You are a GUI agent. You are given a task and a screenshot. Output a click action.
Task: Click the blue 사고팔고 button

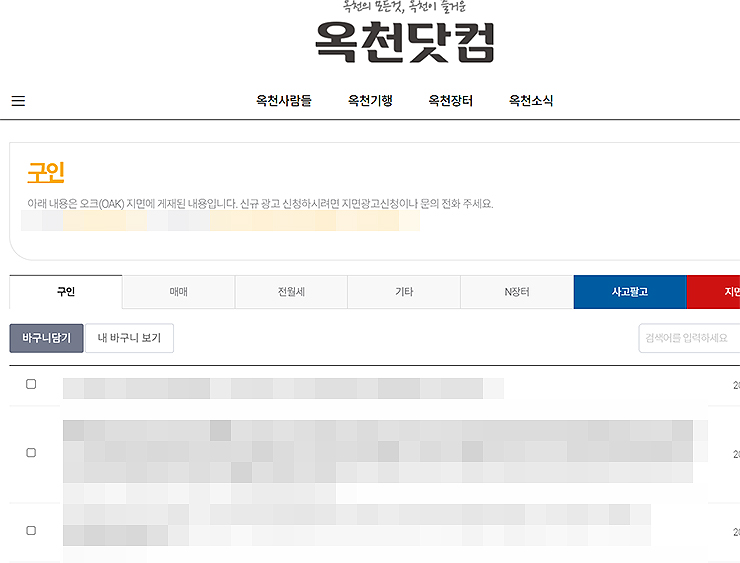pyautogui.click(x=630, y=292)
